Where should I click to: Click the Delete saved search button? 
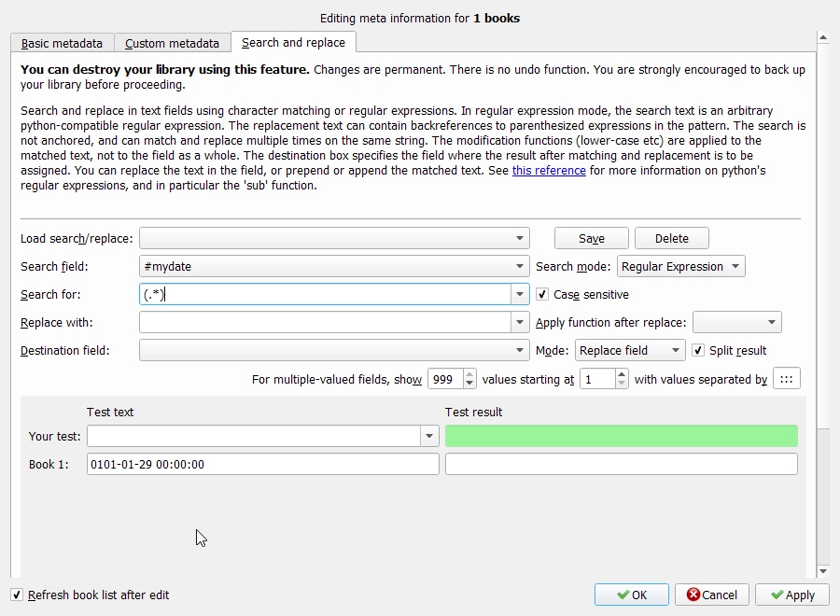coord(672,238)
